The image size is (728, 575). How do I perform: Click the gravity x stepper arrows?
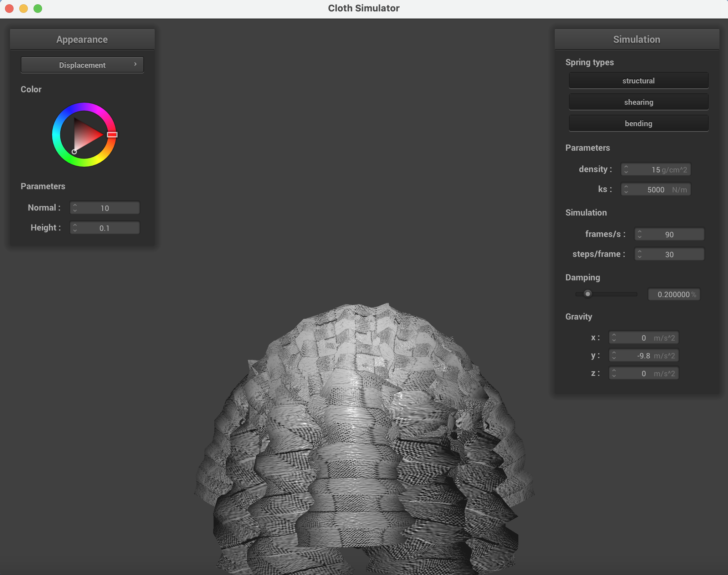[614, 338]
